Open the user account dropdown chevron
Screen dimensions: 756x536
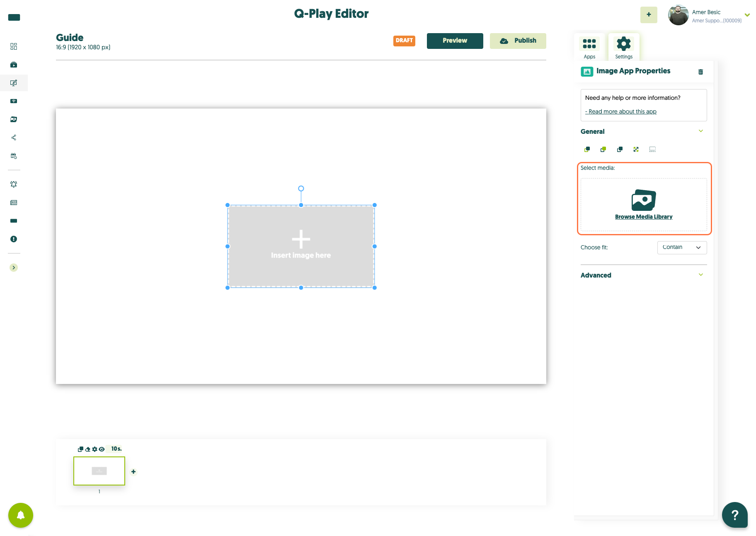[x=747, y=15]
